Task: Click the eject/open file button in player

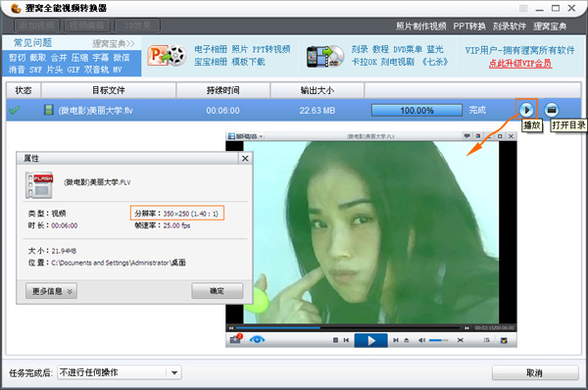Action: coord(407,340)
